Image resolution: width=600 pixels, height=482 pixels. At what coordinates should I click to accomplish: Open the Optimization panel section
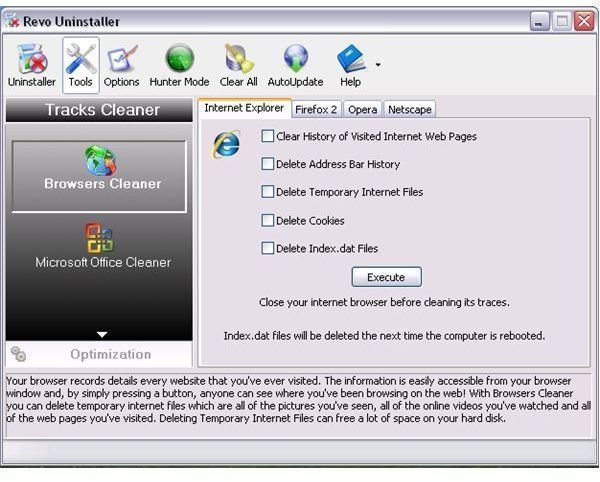pyautogui.click(x=99, y=354)
